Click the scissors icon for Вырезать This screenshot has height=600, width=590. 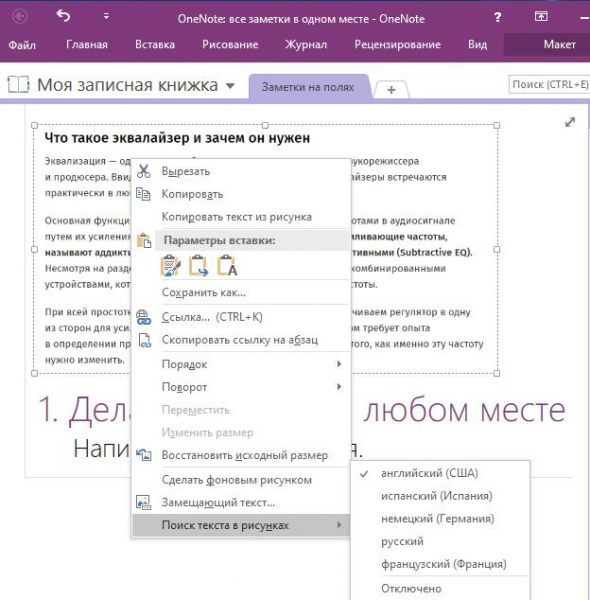tap(143, 171)
